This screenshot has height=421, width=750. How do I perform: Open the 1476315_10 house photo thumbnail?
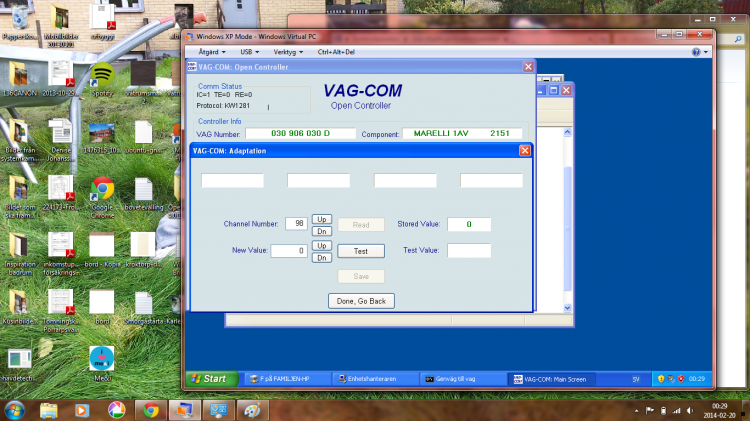[x=101, y=137]
